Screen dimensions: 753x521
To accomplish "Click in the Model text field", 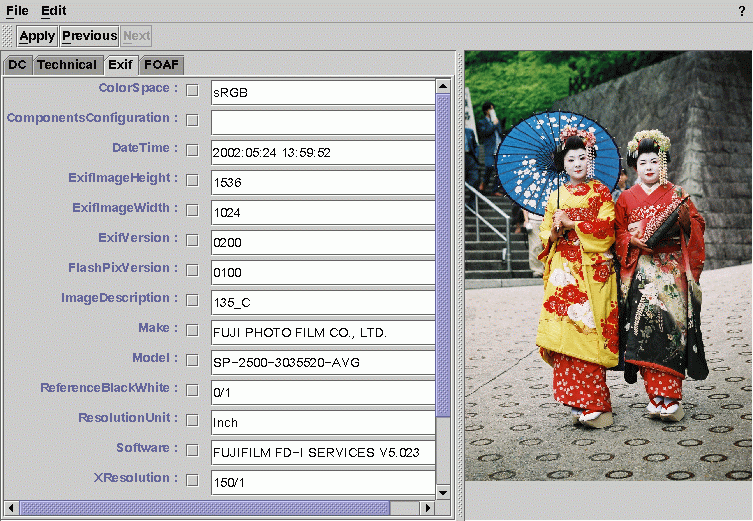I will [322, 362].
